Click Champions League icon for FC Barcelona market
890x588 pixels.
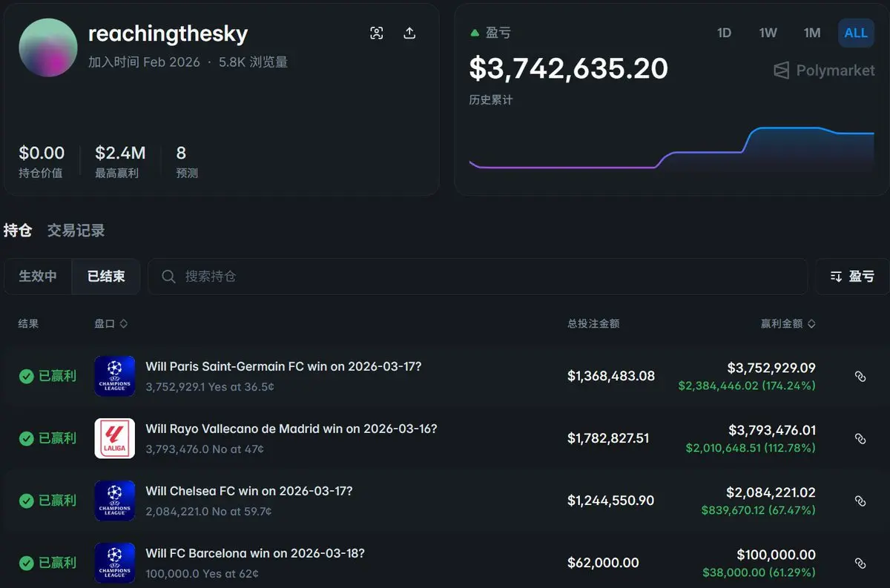pyautogui.click(x=115, y=563)
